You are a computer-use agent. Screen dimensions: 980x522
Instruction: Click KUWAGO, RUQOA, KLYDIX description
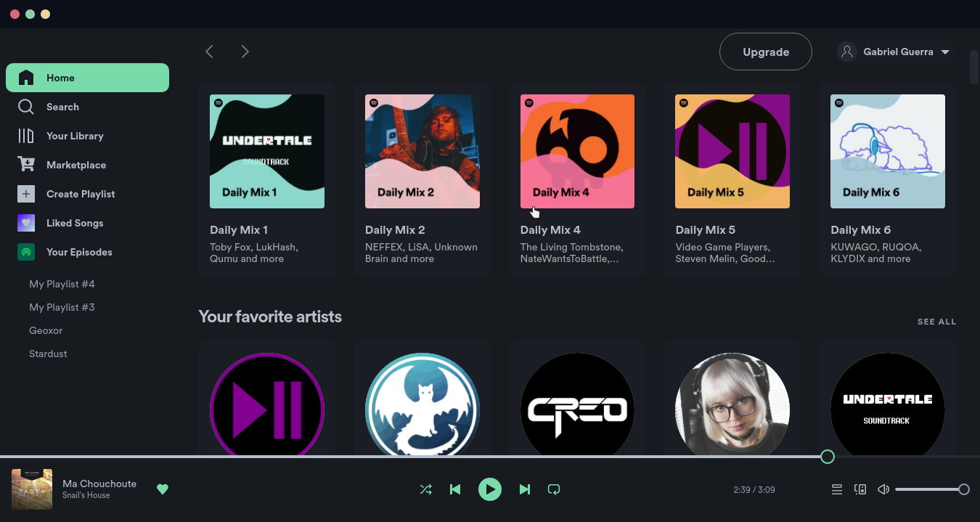click(x=876, y=253)
